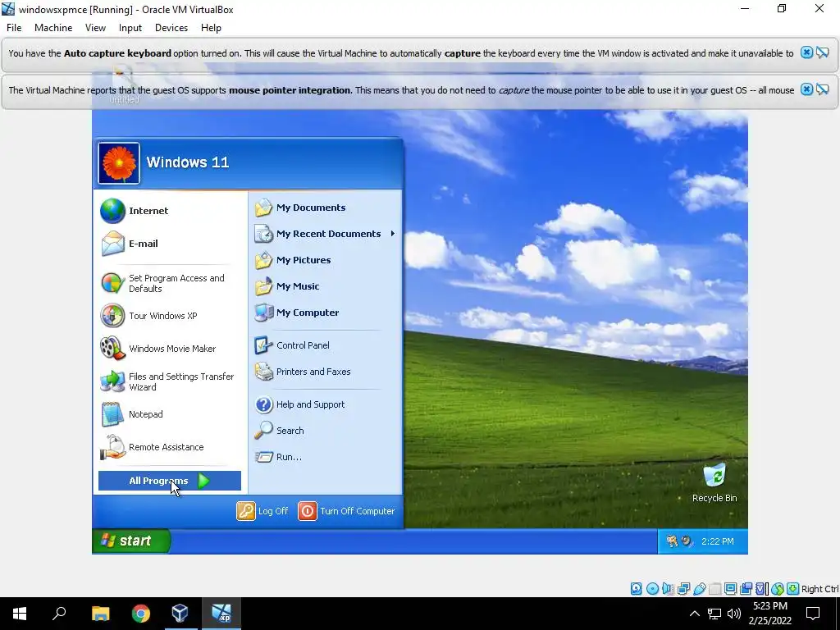This screenshot has width=840, height=630.
Task: Click Log Off button
Action: 262,511
